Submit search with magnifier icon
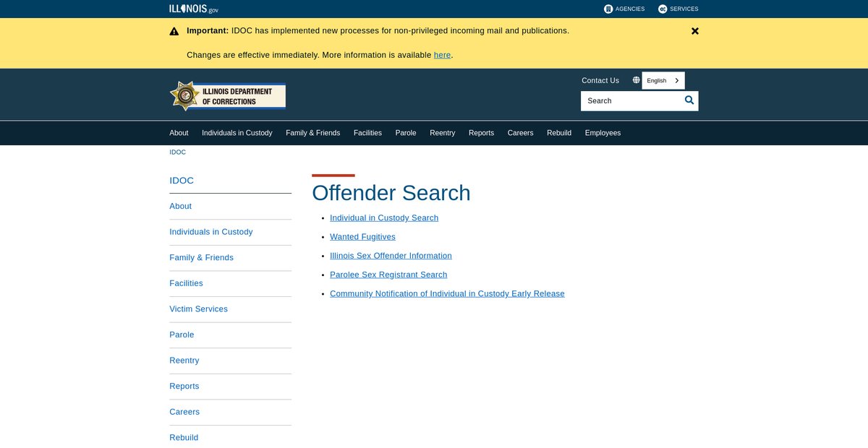The width and height of the screenshot is (868, 448). click(689, 100)
